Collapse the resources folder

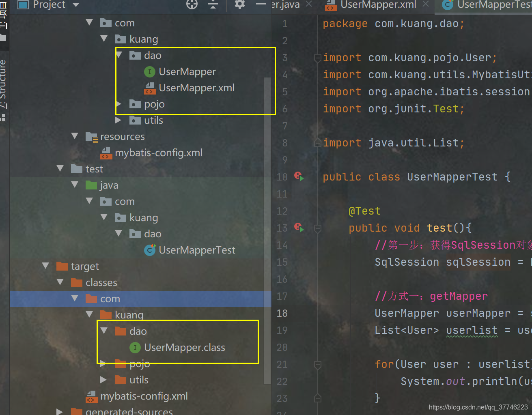[75, 136]
